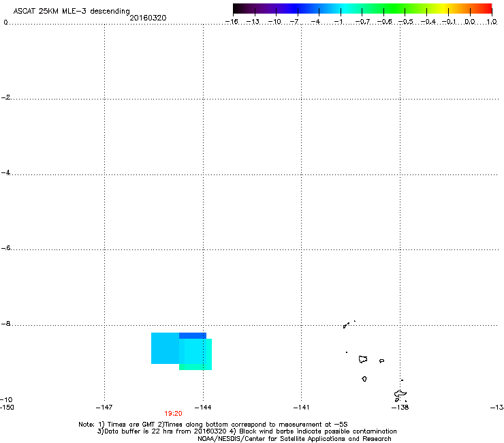The height and width of the screenshot is (443, 504).
Task: Click the 20160320 date label
Action: 148,18
